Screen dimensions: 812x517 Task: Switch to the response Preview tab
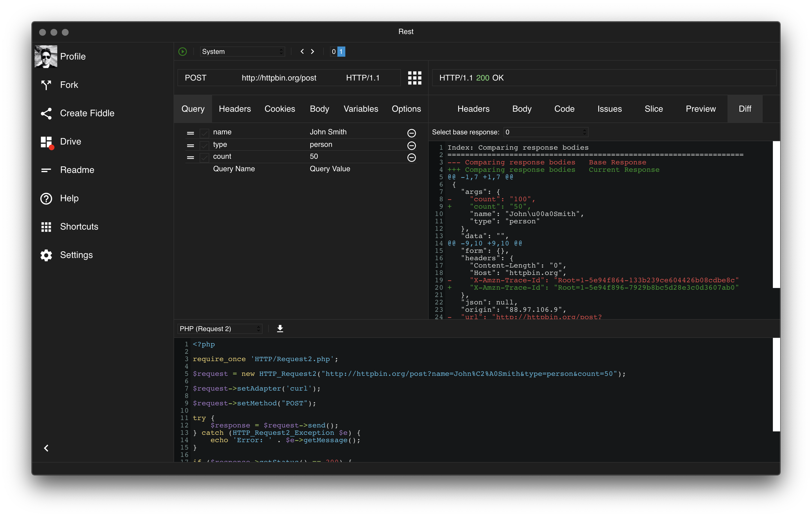700,109
